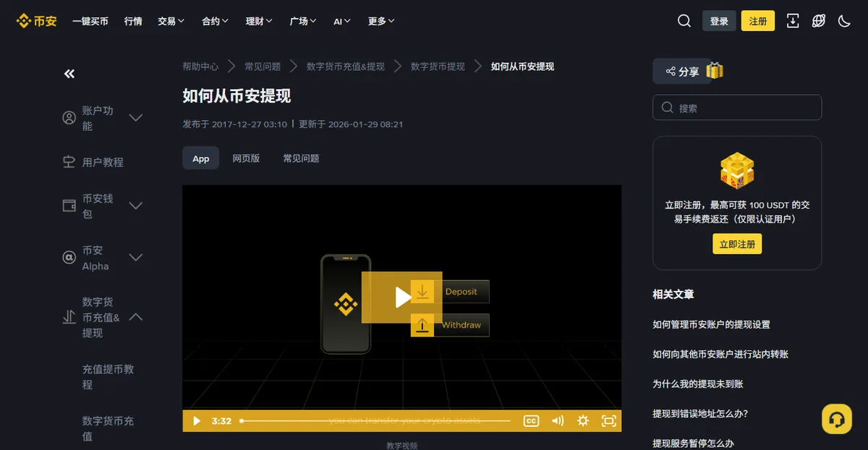The height and width of the screenshot is (450, 868).
Task: Go to 帮助中心 breadcrumb
Action: (x=200, y=66)
